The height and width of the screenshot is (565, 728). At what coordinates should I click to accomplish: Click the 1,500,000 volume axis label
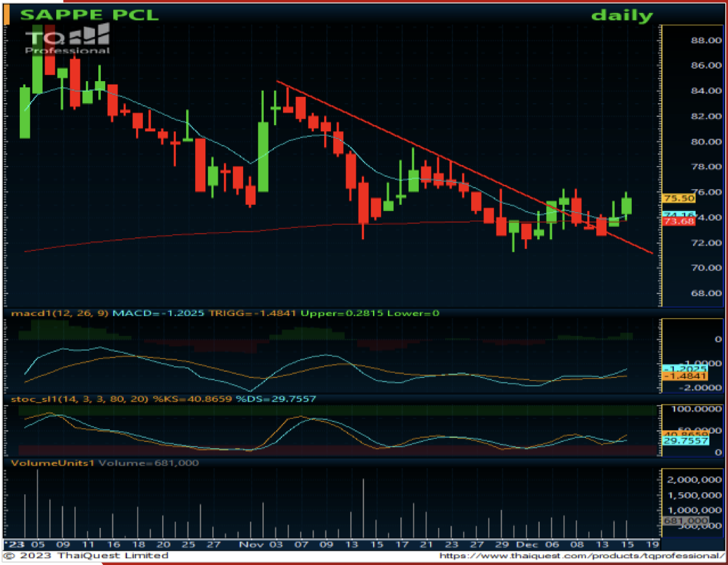(x=694, y=496)
